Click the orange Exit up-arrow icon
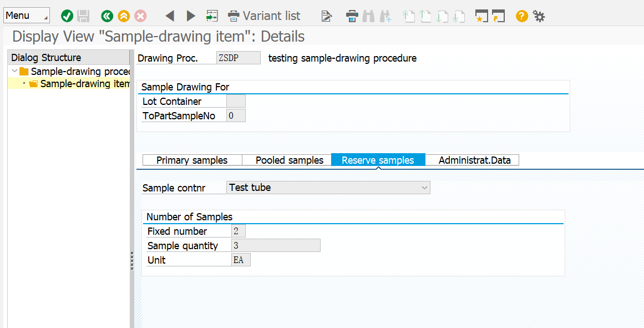 click(x=124, y=16)
